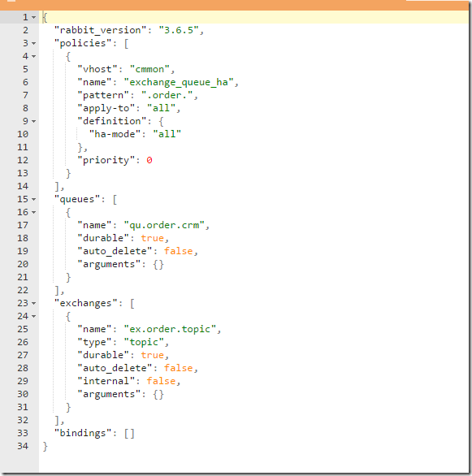Collapse the "definition" fold arrow on line 9
Image resolution: width=472 pixels, height=476 pixels.
(x=33, y=121)
